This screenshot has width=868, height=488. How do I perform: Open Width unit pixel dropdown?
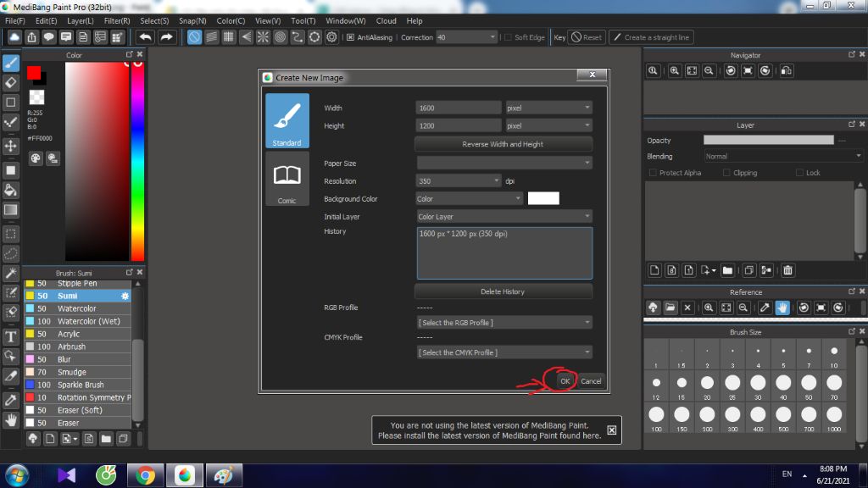pyautogui.click(x=548, y=108)
